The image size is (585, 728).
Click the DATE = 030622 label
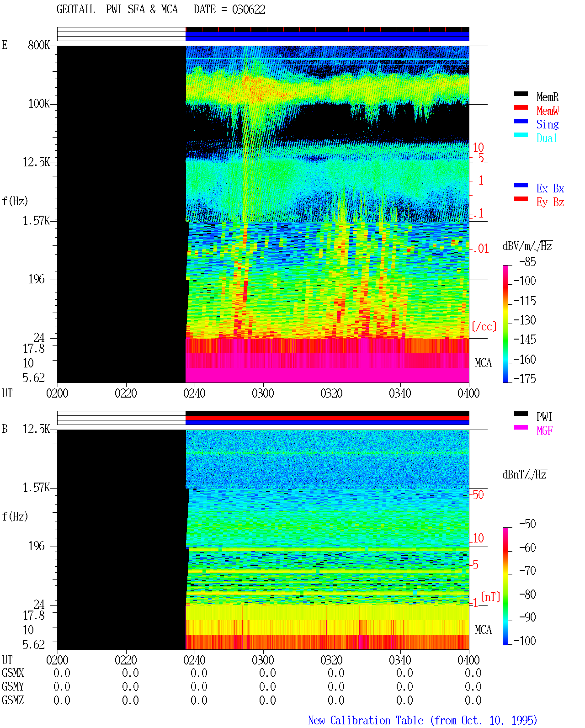click(x=229, y=9)
